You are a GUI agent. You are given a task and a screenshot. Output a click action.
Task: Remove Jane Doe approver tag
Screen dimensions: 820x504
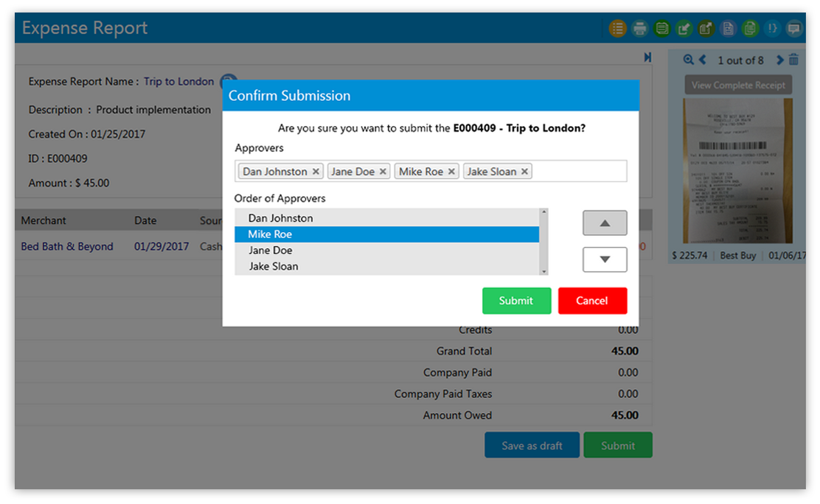tap(383, 172)
